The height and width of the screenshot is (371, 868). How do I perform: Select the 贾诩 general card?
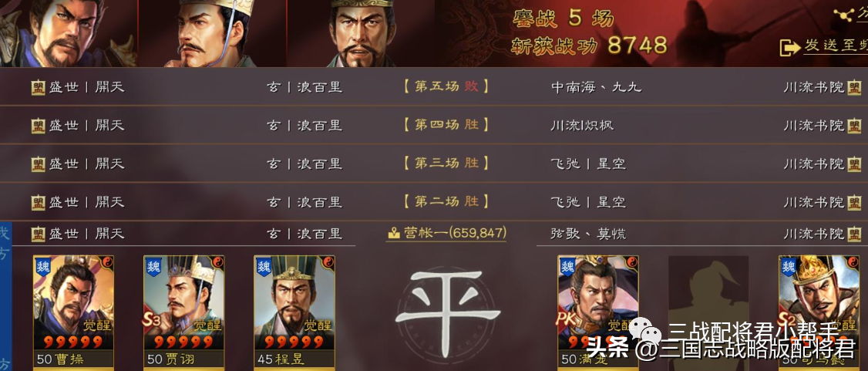pyautogui.click(x=183, y=312)
